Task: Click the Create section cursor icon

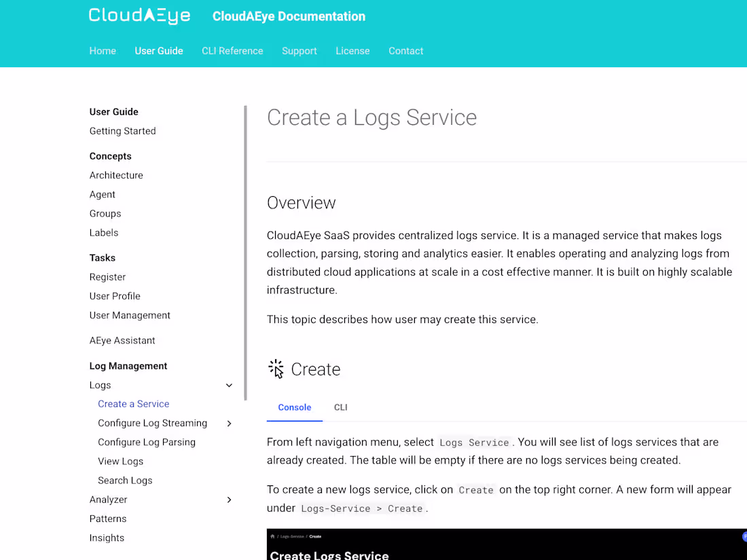Action: pos(276,369)
